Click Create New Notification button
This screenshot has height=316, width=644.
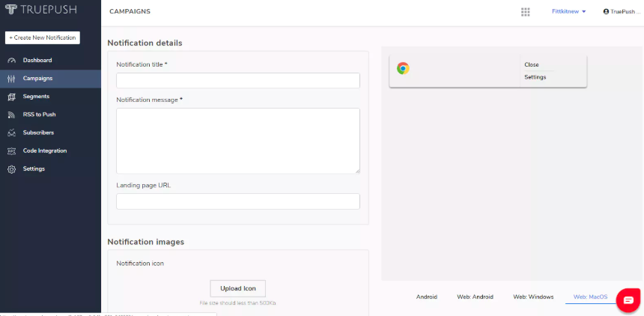pos(42,37)
